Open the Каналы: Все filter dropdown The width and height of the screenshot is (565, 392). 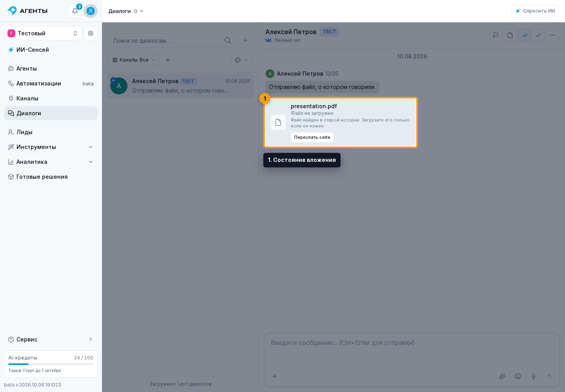click(134, 60)
